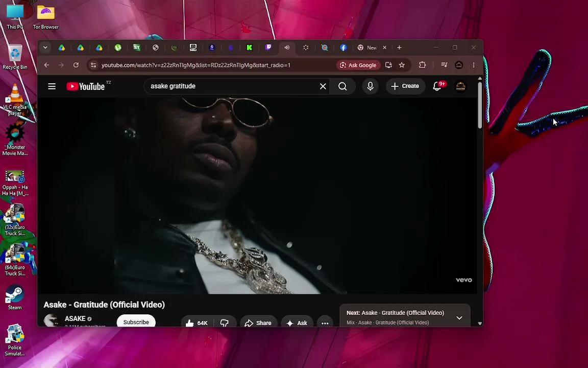
Task: Dislike the video
Action: 225,323
